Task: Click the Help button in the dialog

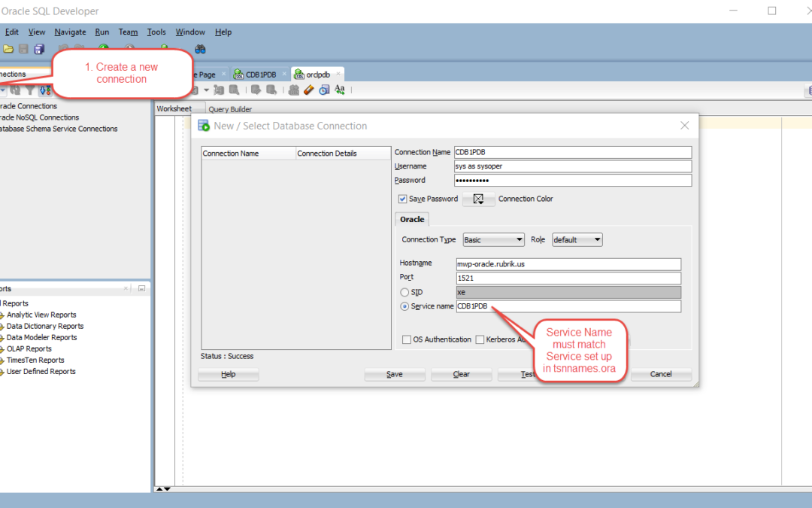Action: pyautogui.click(x=229, y=374)
